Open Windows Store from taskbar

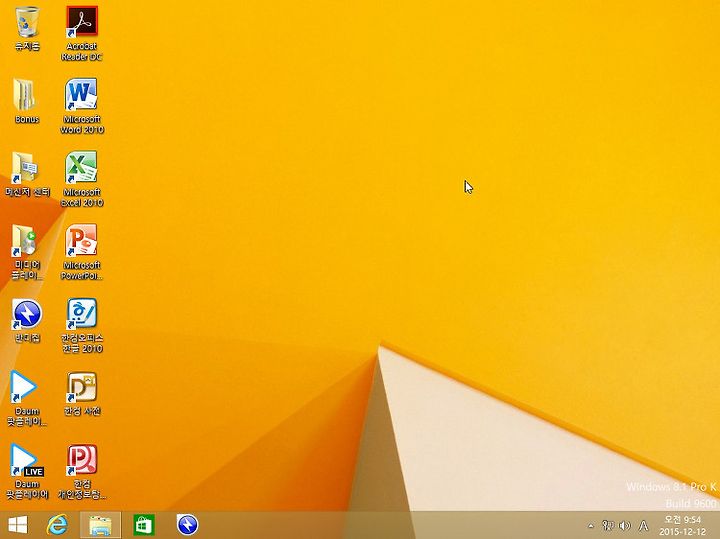[x=144, y=524]
